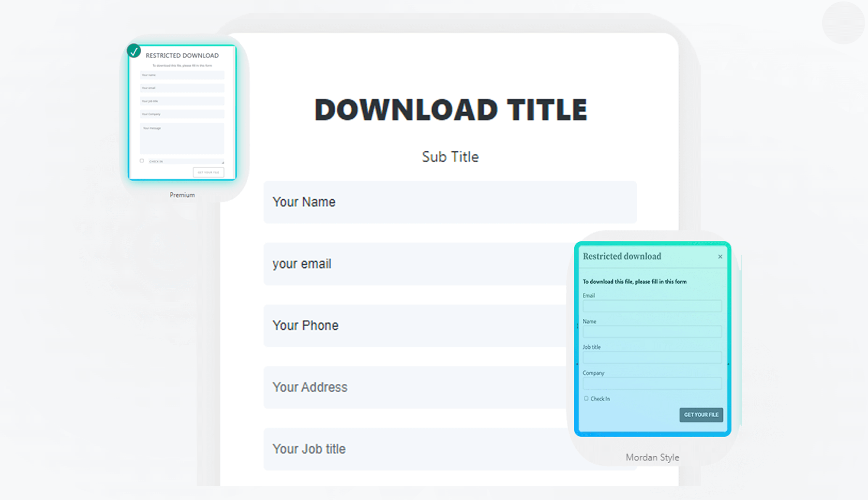Click the dark GET YOUR FILE button
Viewport: 868px width, 500px height.
(x=701, y=415)
